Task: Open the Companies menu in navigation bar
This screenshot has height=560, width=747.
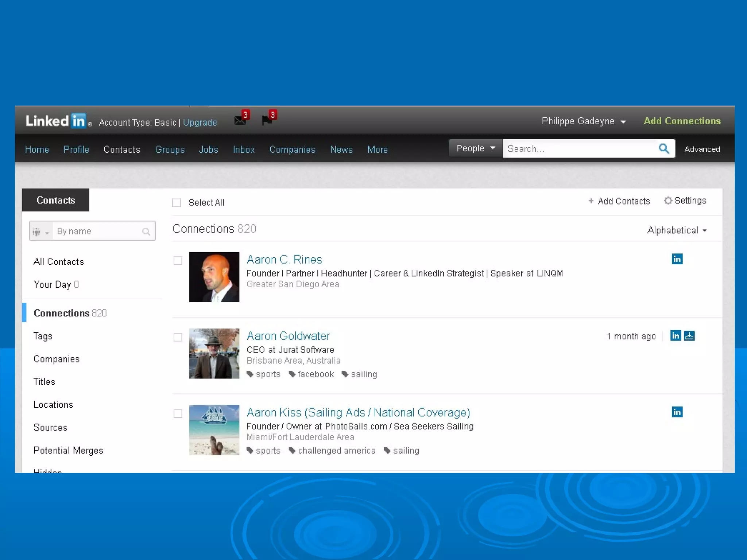Action: (x=292, y=149)
